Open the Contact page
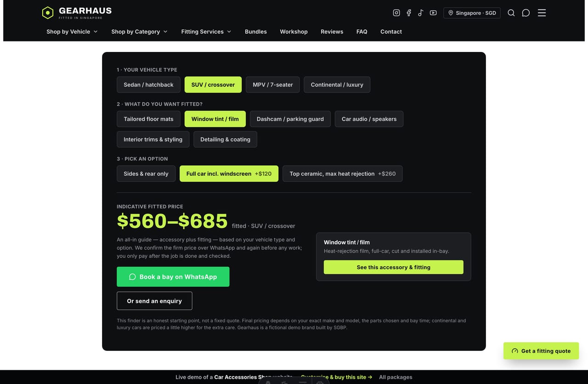This screenshot has height=384, width=588. [x=391, y=32]
